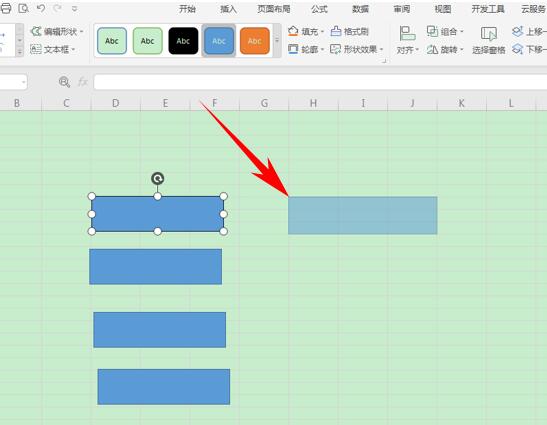The image size is (547, 425).
Task: Expand the shape styles gallery arrow
Action: point(277,41)
